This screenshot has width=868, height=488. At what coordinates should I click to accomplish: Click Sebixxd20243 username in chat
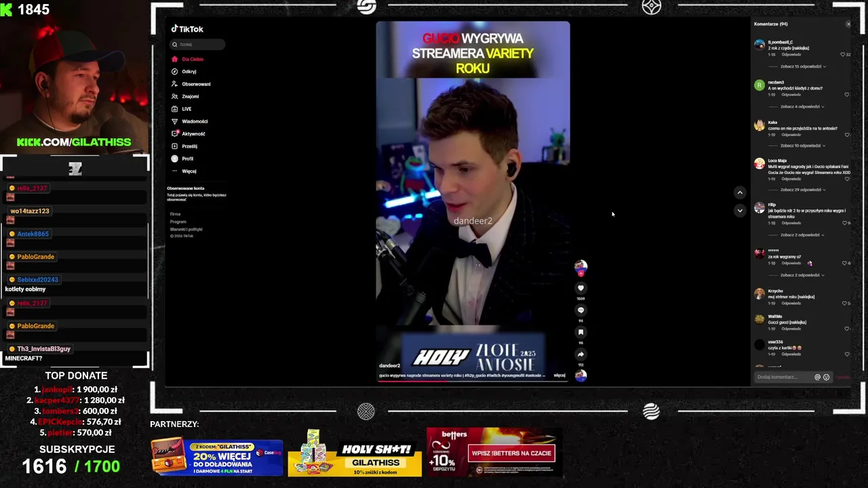click(37, 280)
